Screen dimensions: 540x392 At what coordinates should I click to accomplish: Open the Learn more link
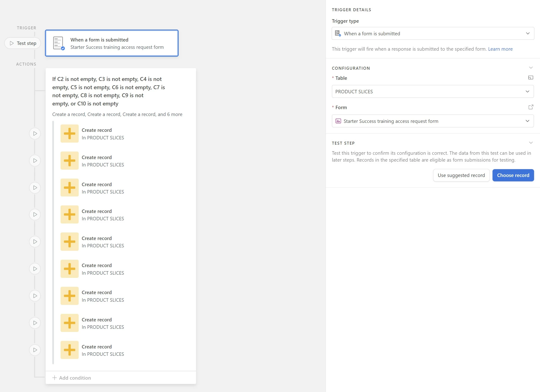[500, 49]
